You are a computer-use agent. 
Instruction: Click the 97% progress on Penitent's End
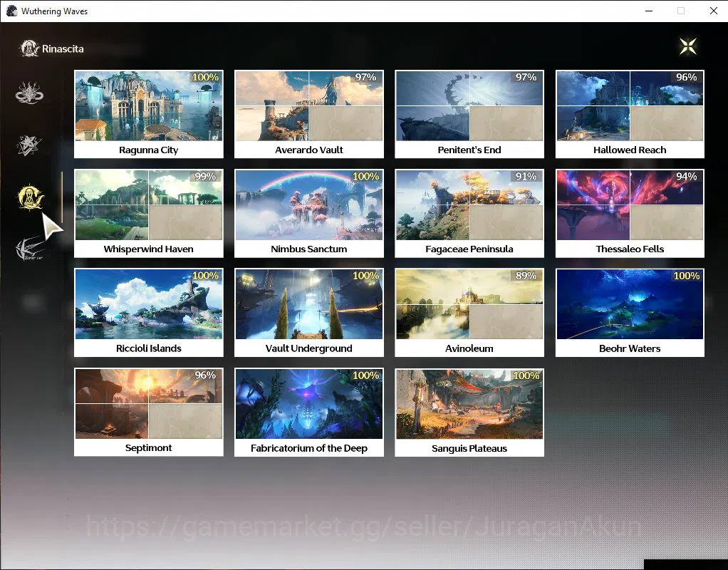coord(526,77)
